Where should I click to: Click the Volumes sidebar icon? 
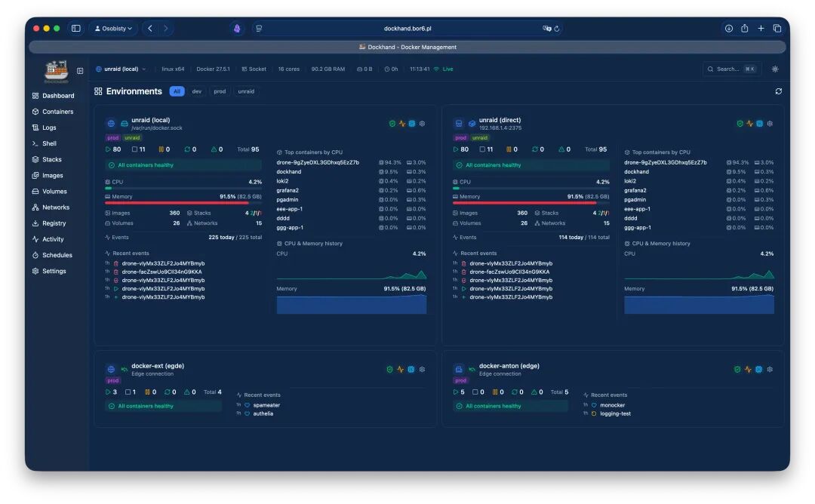(x=35, y=192)
